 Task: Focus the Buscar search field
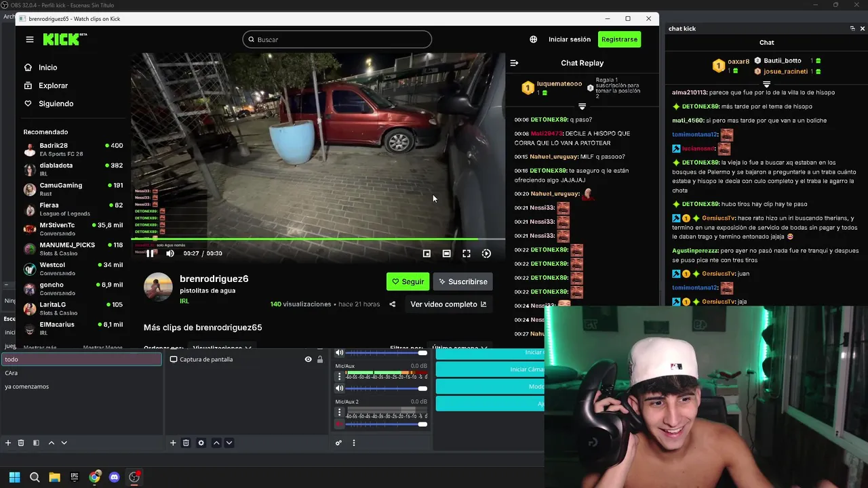tap(337, 39)
